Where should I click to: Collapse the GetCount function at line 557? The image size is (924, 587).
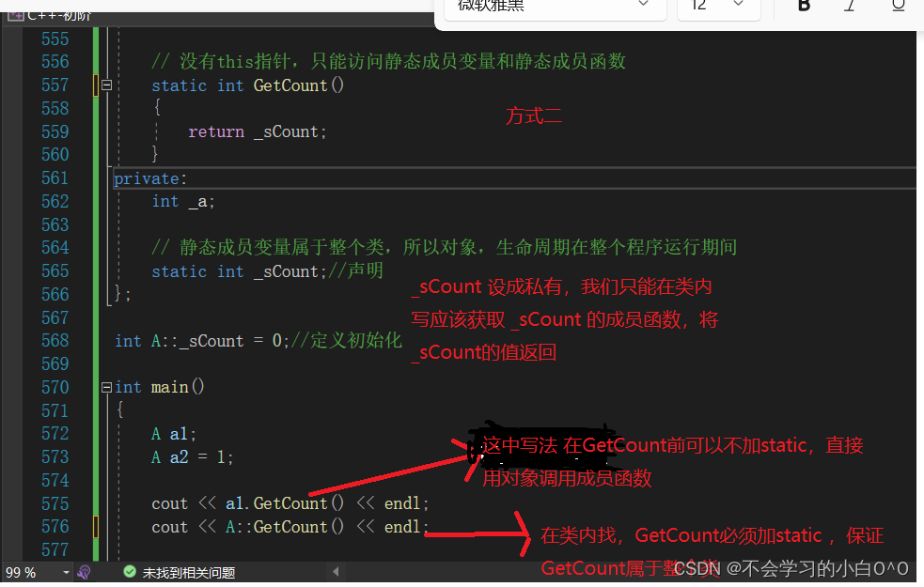(106, 85)
